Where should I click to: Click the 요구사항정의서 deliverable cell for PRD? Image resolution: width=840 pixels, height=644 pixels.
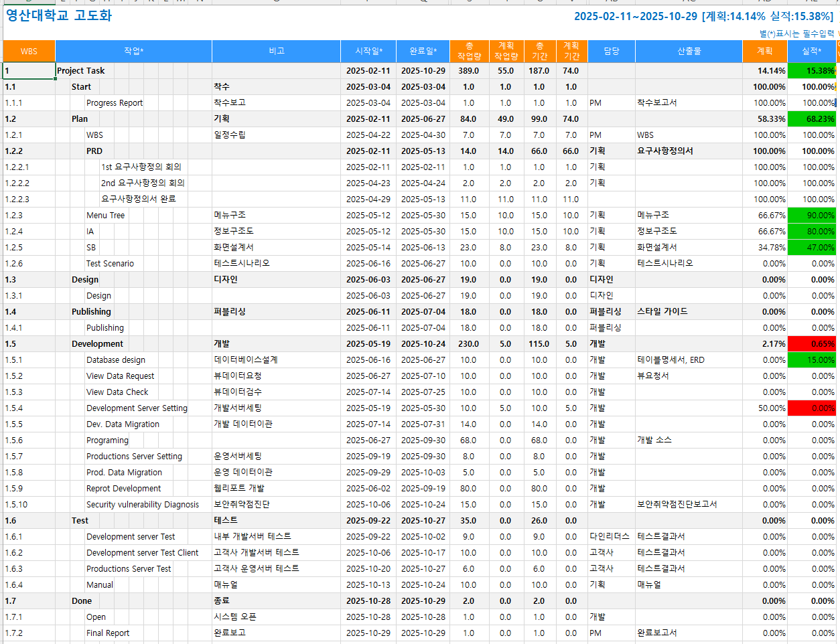coord(665,151)
